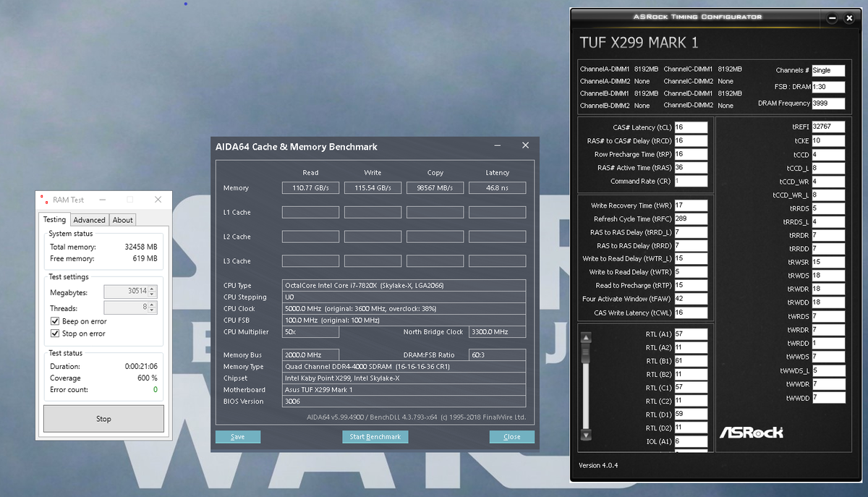Click Start Benchmark in AIDA64
This screenshot has height=497, width=868.
pyautogui.click(x=375, y=437)
